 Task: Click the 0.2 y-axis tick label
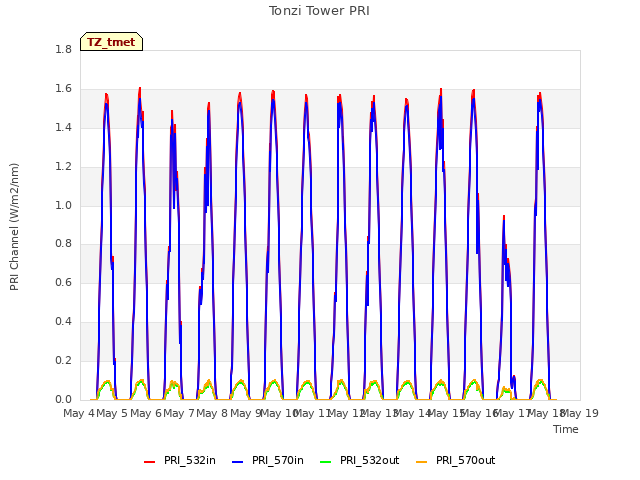[x=63, y=360]
